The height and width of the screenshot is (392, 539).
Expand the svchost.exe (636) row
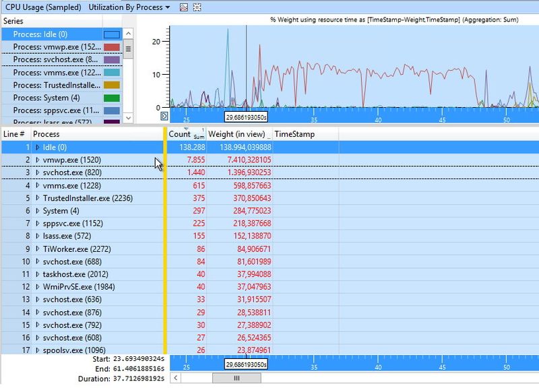tap(38, 299)
